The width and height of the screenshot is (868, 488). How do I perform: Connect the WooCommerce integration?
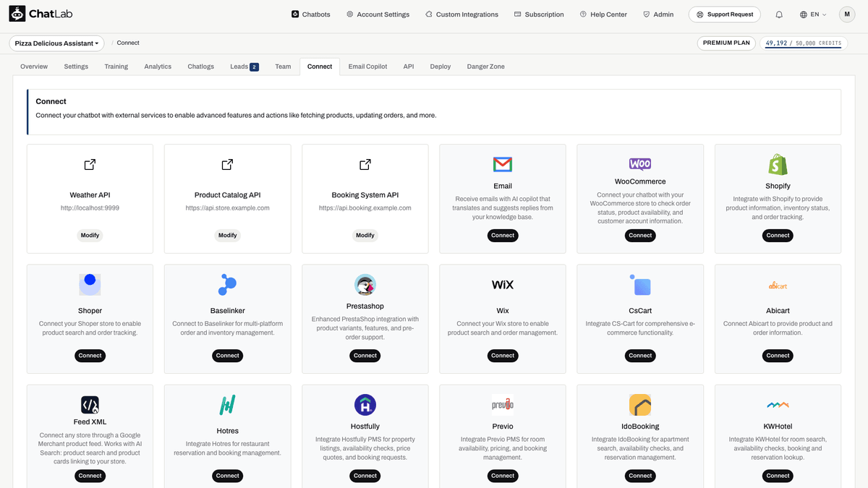(x=640, y=235)
